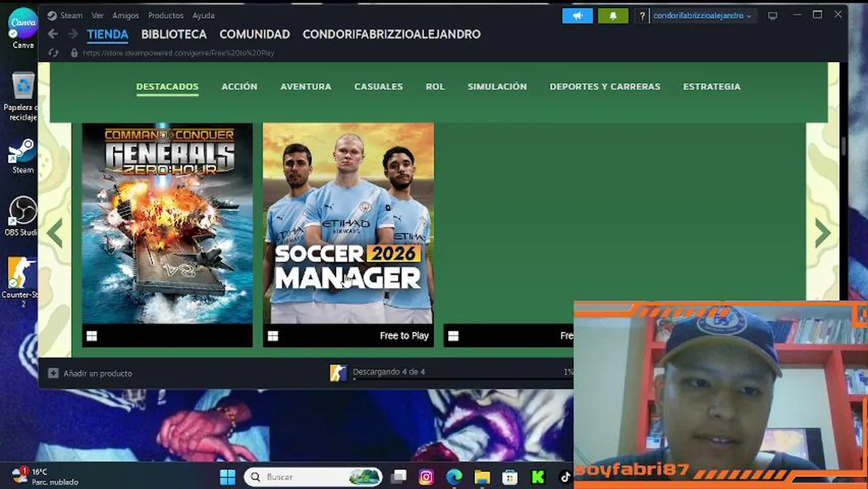The height and width of the screenshot is (489, 868).
Task: Select the SIMULACIÓN category tab
Action: 497,87
